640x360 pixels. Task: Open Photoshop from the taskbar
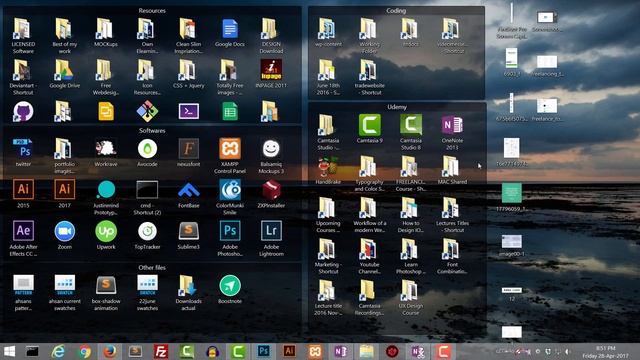point(264,351)
